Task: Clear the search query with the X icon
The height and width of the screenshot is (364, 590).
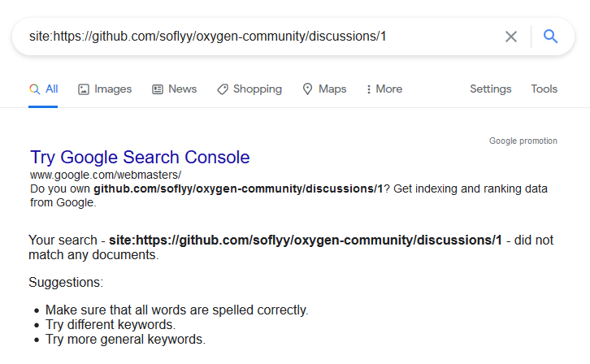Action: (510, 37)
